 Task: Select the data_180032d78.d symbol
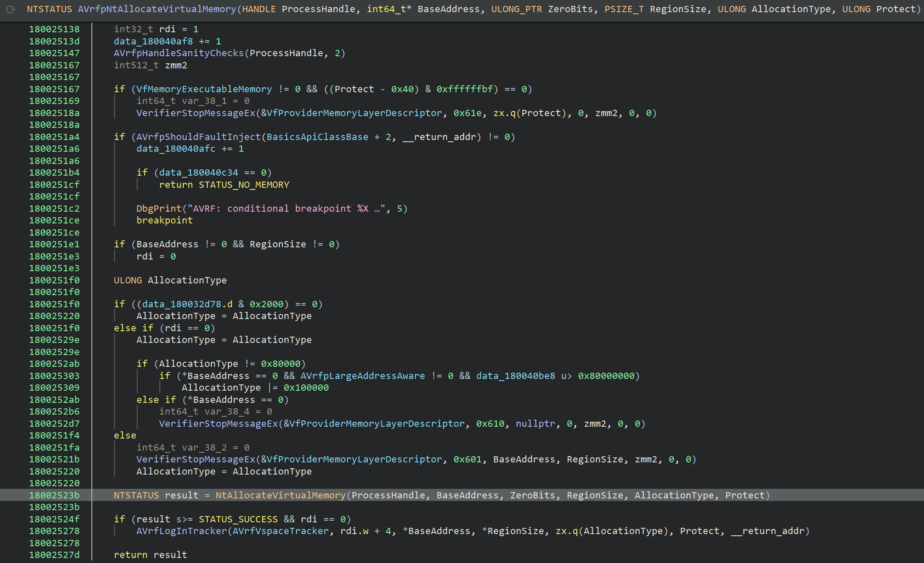point(187,304)
